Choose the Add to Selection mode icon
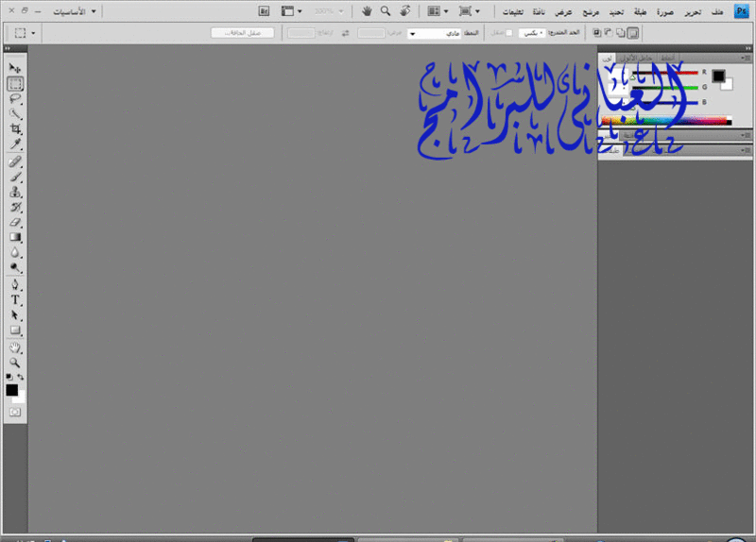 coord(621,33)
